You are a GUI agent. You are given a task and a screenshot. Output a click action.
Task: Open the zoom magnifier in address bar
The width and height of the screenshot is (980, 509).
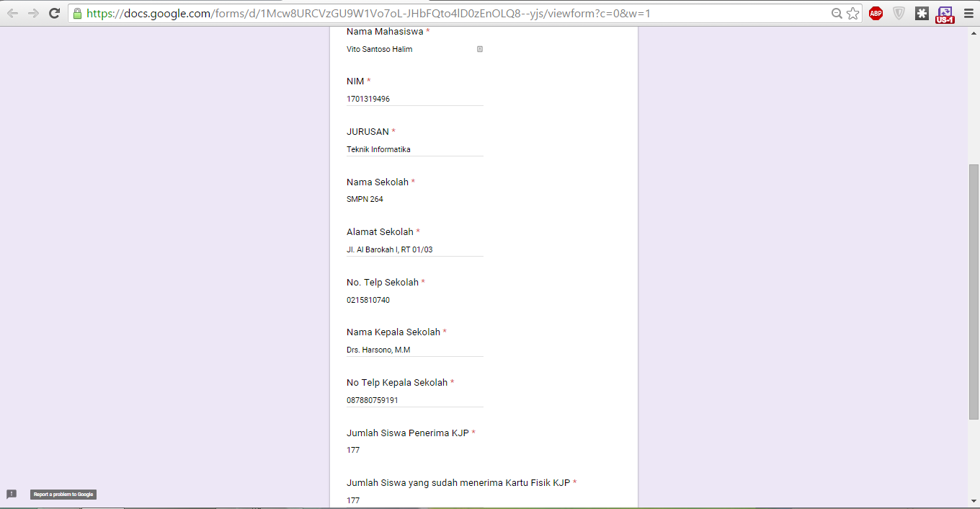coord(837,14)
